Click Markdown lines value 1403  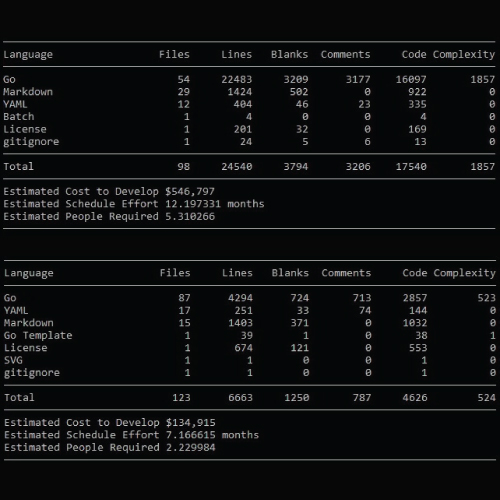(240, 323)
